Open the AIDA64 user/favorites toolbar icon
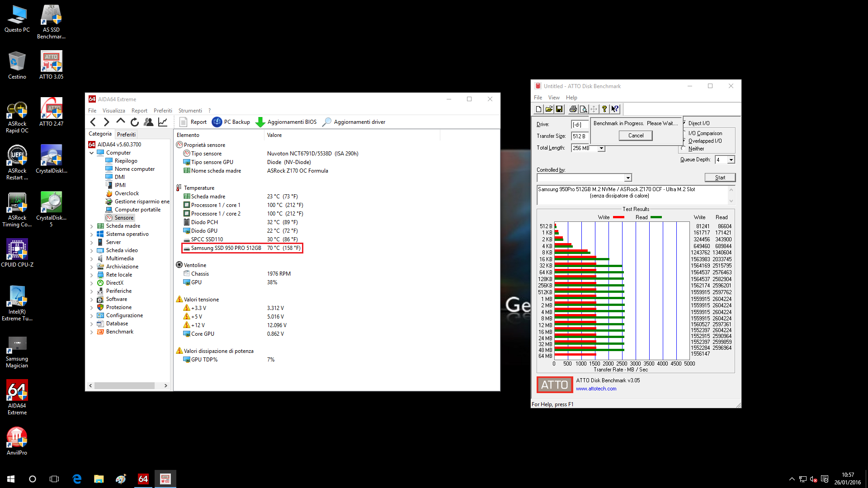The height and width of the screenshot is (488, 868). pyautogui.click(x=148, y=122)
